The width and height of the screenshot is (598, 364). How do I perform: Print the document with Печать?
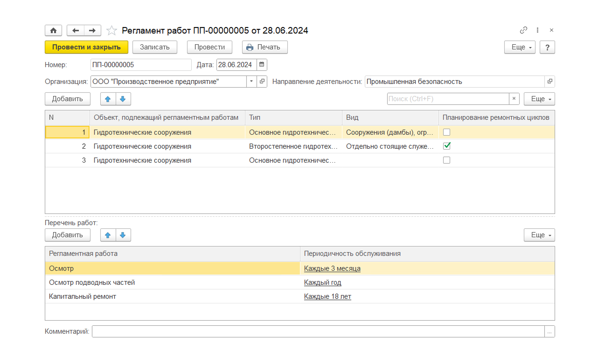265,47
